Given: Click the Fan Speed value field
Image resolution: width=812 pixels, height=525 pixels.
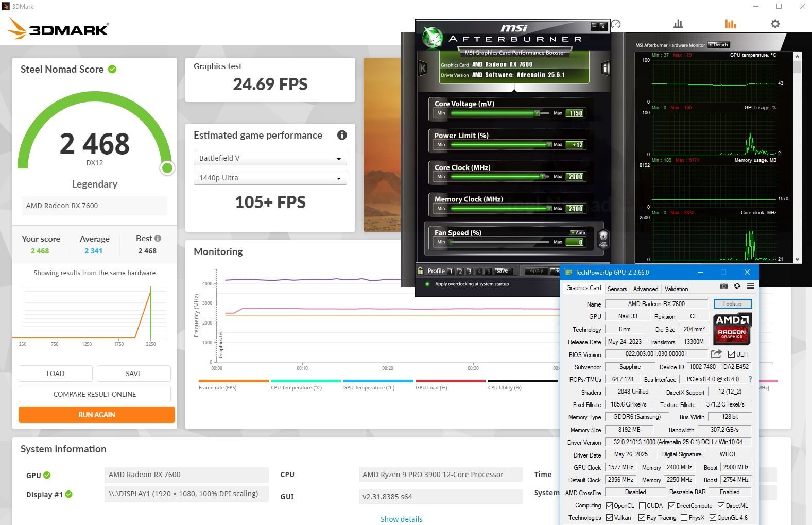Looking at the screenshot, I should [x=575, y=242].
